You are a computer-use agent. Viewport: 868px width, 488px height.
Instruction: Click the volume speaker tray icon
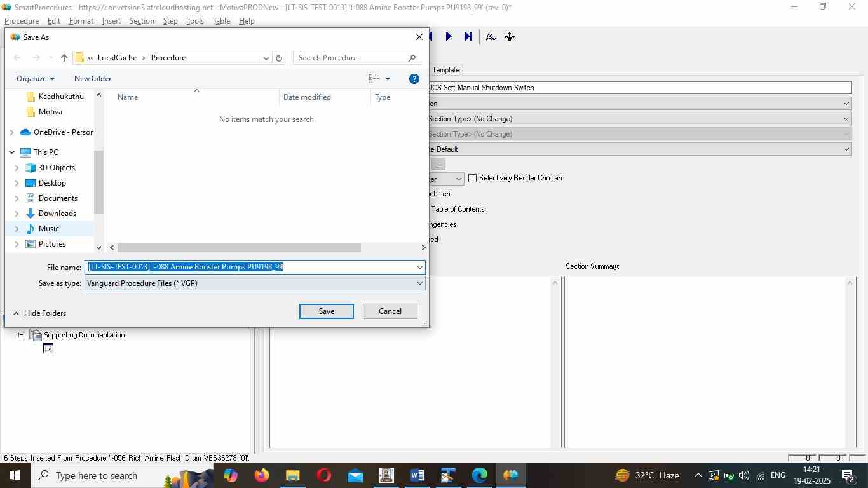(x=743, y=475)
